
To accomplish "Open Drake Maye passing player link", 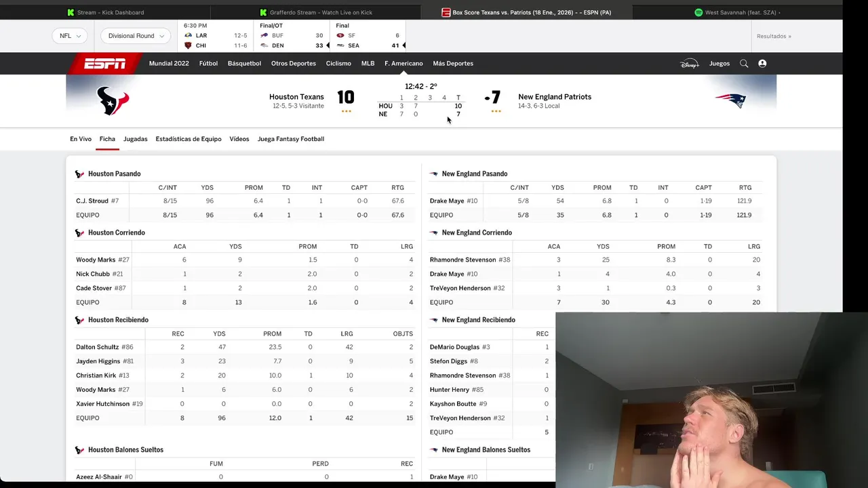I will coord(447,201).
